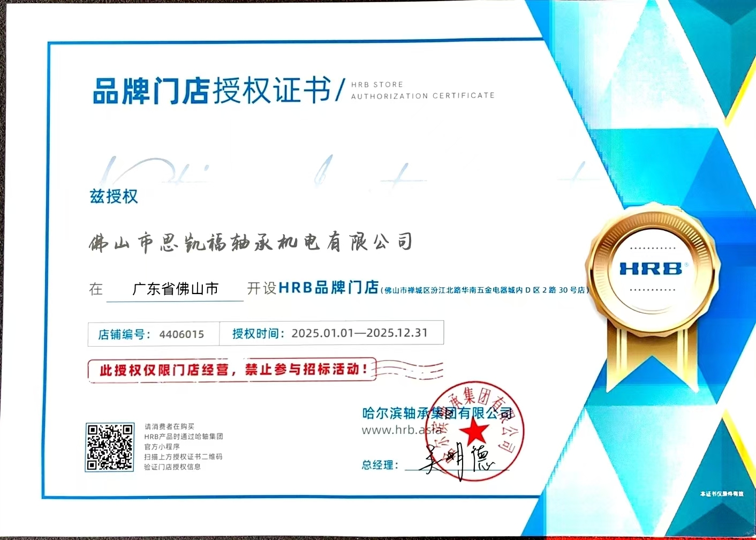Image resolution: width=756 pixels, height=540 pixels.
Task: Click the store number 4406015 box
Action: coord(153,334)
